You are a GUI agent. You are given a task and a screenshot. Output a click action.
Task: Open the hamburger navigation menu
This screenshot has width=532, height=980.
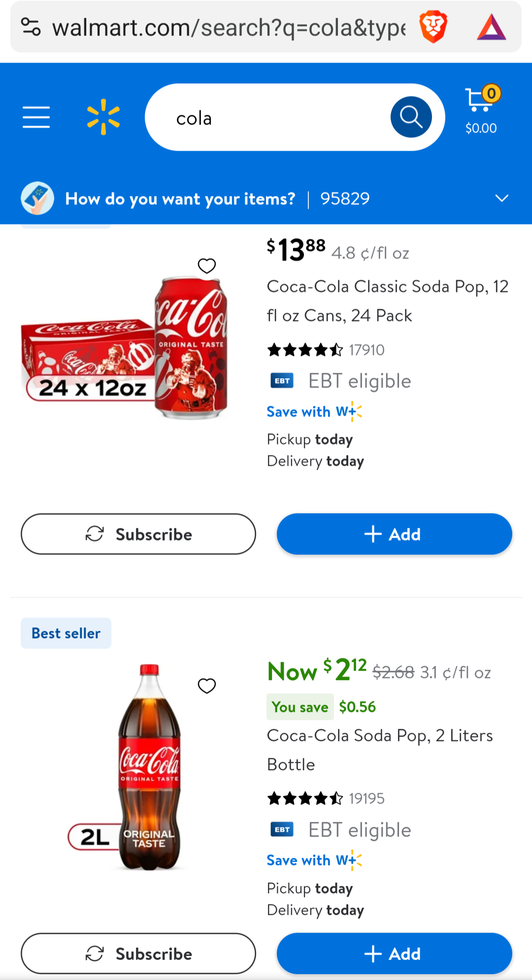pos(36,117)
